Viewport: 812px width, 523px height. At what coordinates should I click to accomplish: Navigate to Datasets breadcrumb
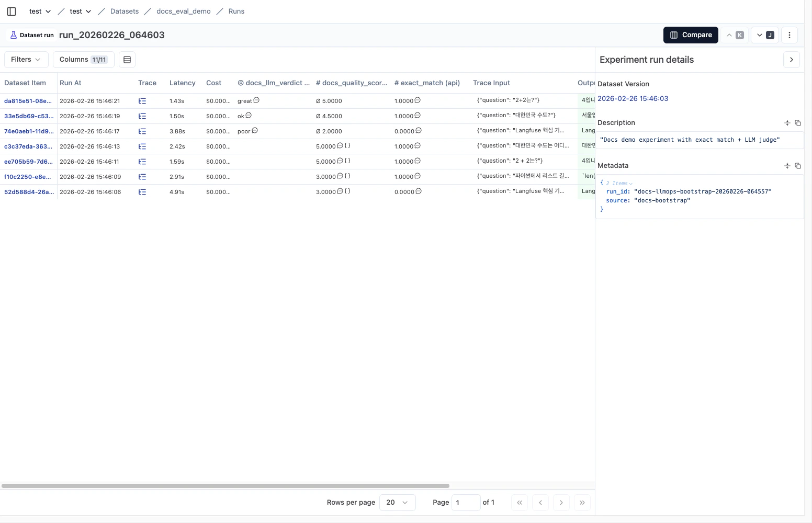(125, 11)
